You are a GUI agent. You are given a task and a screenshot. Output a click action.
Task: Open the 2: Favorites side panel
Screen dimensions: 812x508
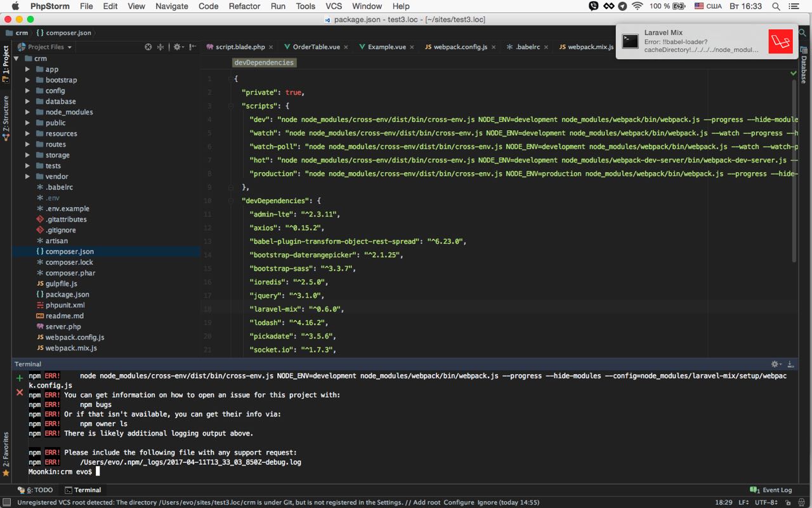tap(6, 454)
